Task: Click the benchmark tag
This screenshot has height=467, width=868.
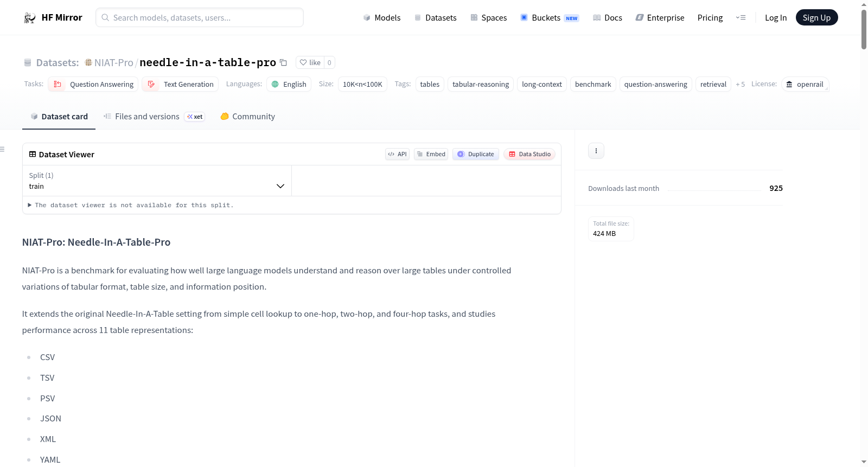Action: [x=593, y=84]
